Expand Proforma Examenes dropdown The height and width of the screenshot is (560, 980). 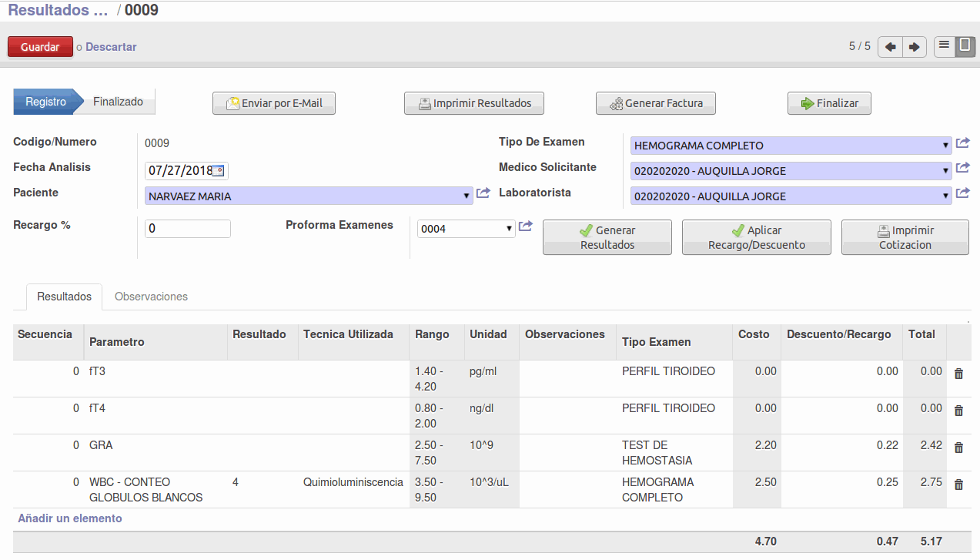point(509,229)
